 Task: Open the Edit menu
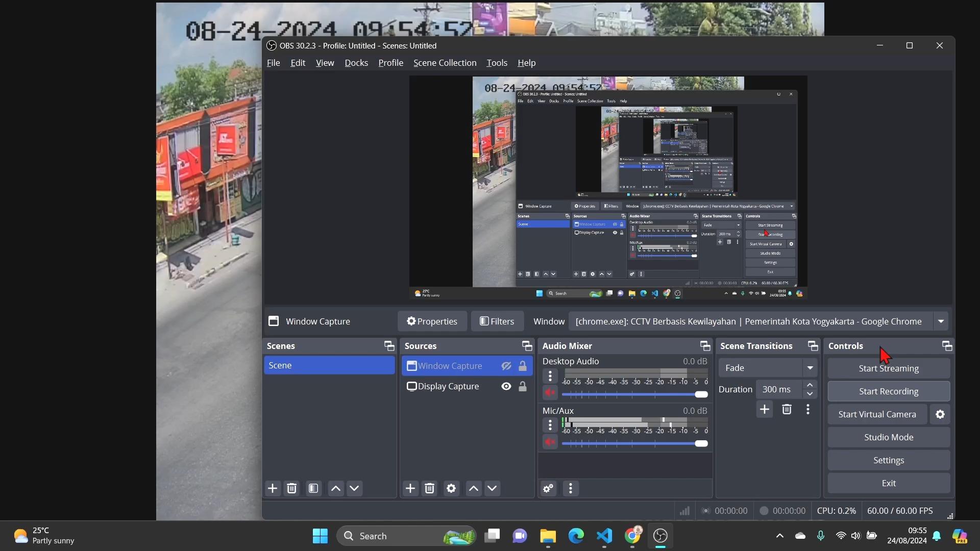298,63
